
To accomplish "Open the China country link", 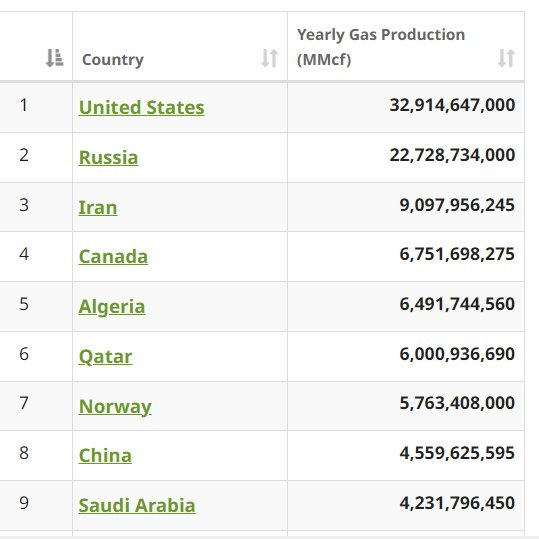I will tap(105, 455).
